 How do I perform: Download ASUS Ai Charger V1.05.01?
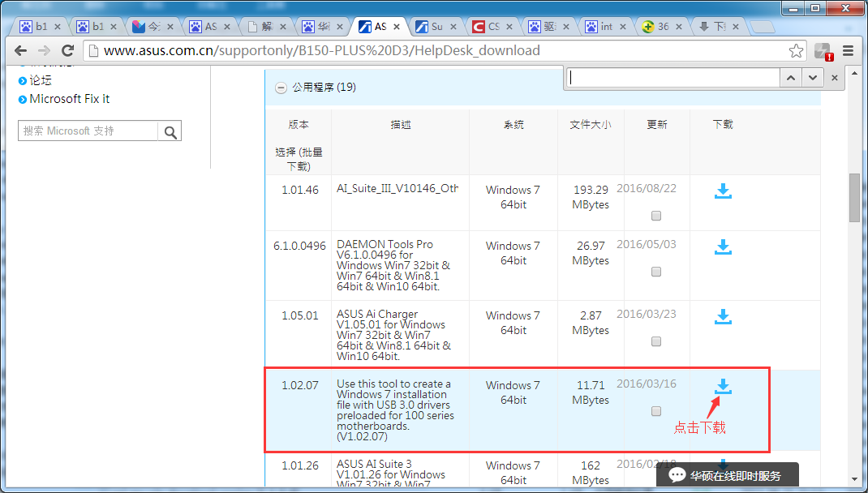pos(723,317)
